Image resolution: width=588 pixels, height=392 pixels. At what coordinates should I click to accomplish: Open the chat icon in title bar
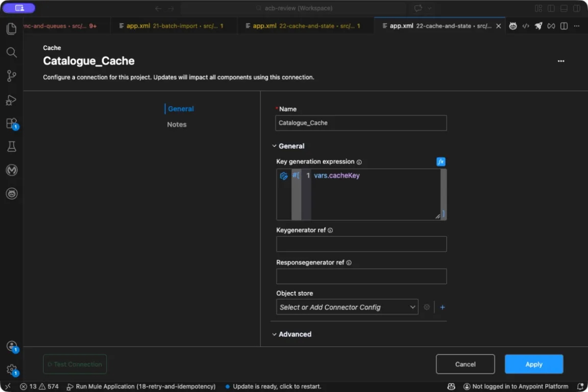point(418,8)
